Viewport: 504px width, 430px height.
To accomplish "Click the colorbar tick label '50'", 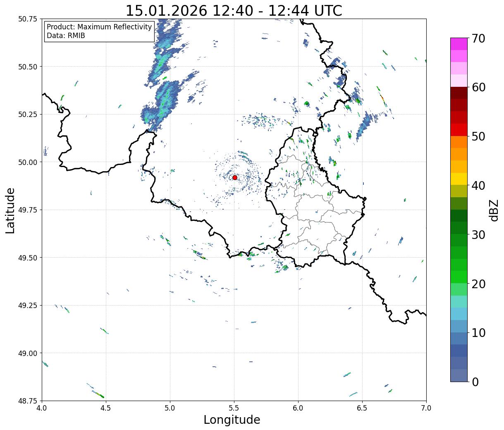I will (478, 136).
